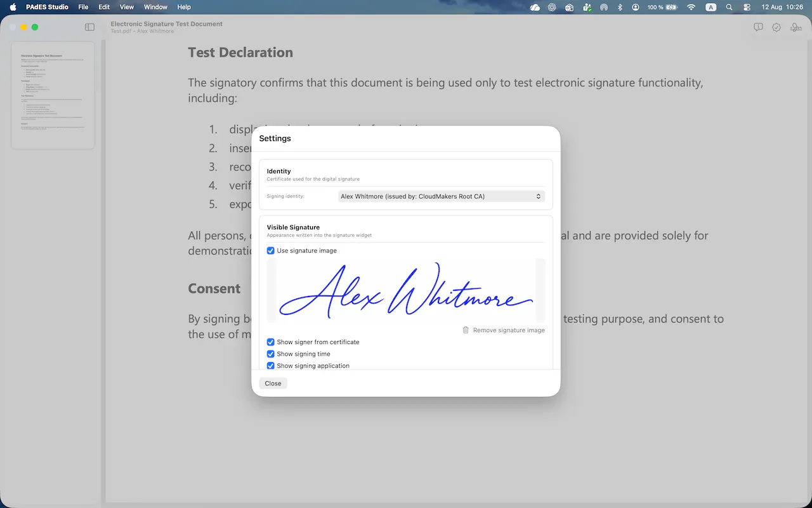Close the Settings dialog with the Close button
Screen dimensions: 812x508
pos(273,384)
